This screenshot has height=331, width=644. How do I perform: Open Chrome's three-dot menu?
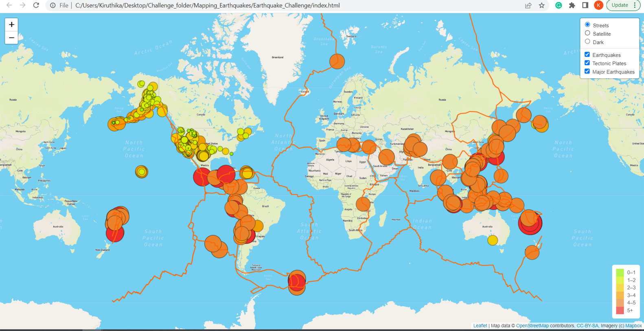pyautogui.click(x=635, y=5)
